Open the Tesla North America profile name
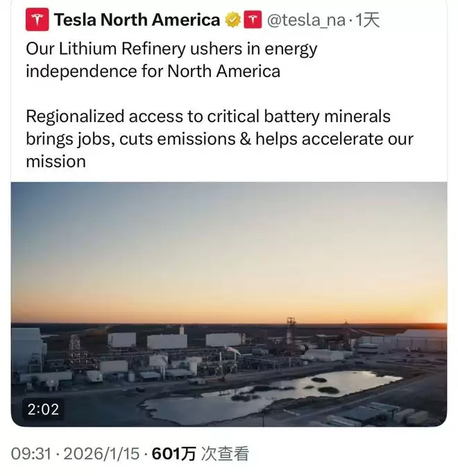 tap(137, 20)
